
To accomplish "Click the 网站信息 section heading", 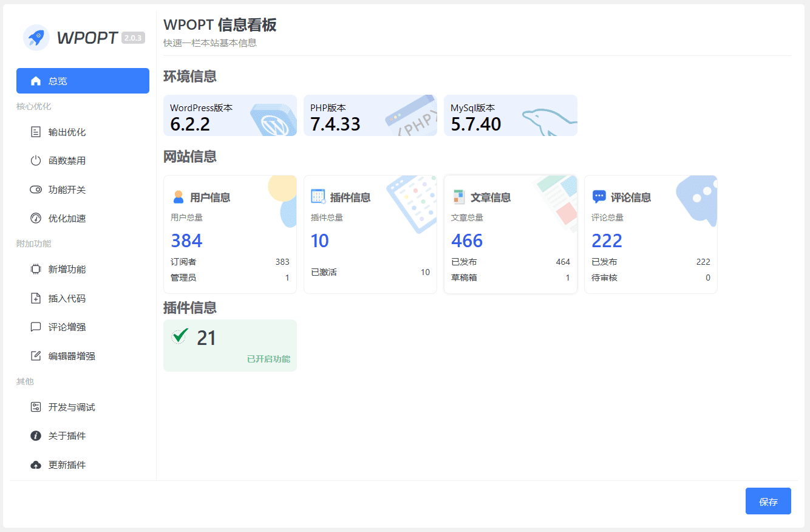I will 190,157.
